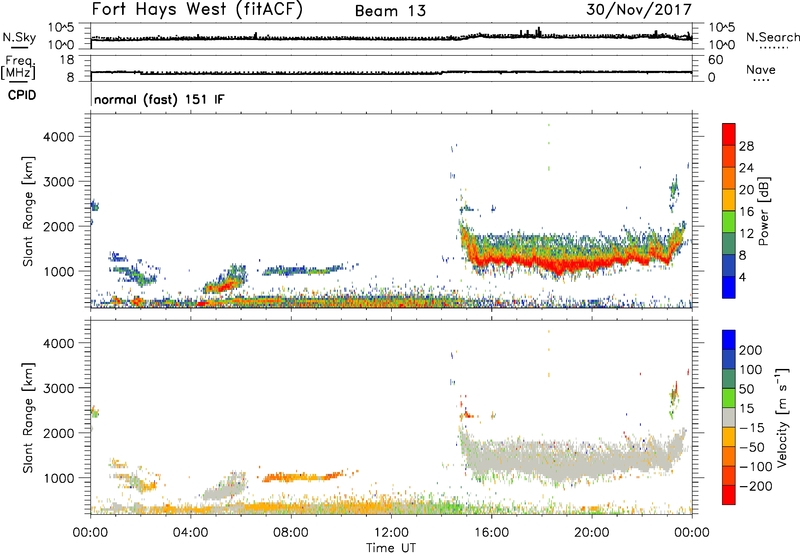800x554 pixels.
Task: Select the '08:00' time tick label
Action: (x=290, y=533)
